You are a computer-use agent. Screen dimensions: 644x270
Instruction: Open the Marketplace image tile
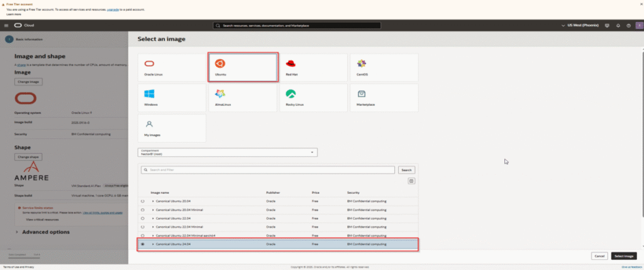[384, 97]
